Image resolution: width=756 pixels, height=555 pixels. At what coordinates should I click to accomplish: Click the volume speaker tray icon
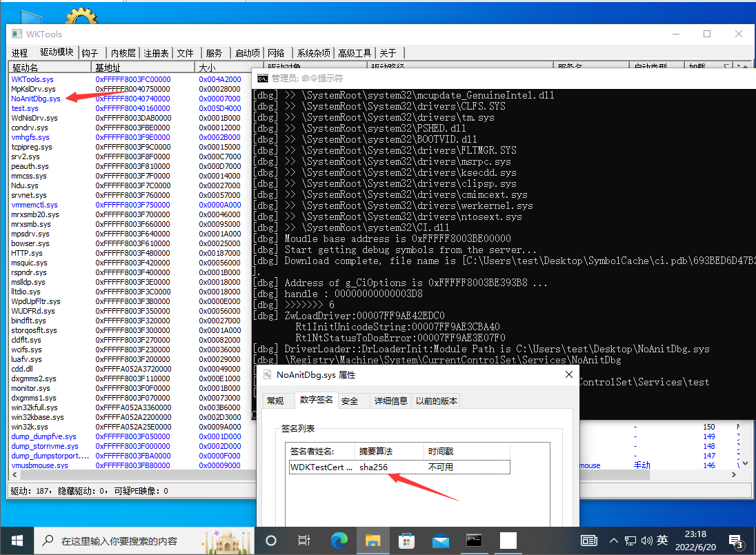click(646, 540)
